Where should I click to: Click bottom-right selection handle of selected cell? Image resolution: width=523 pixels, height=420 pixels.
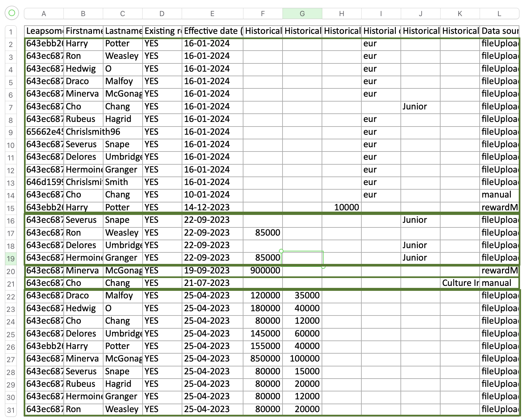(323, 267)
